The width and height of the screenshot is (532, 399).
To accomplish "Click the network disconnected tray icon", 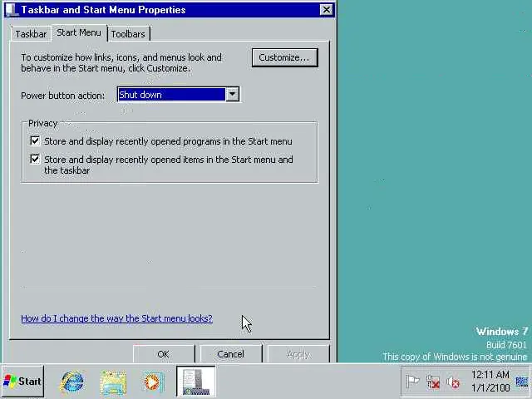I will (433, 382).
